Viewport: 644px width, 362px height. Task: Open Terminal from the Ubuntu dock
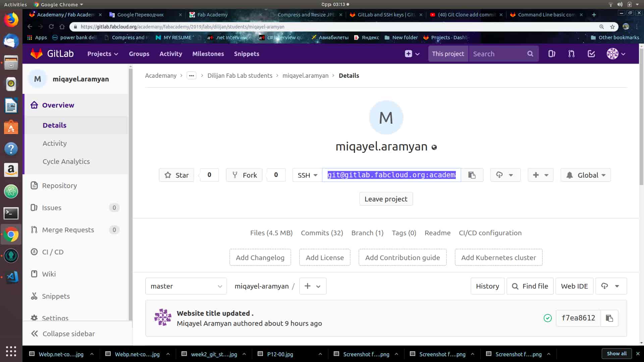[11, 213]
